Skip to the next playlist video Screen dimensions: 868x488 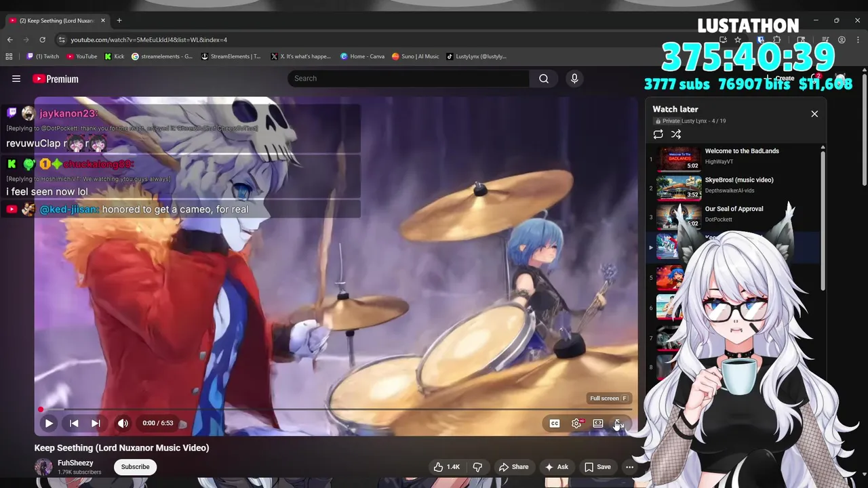(x=96, y=423)
